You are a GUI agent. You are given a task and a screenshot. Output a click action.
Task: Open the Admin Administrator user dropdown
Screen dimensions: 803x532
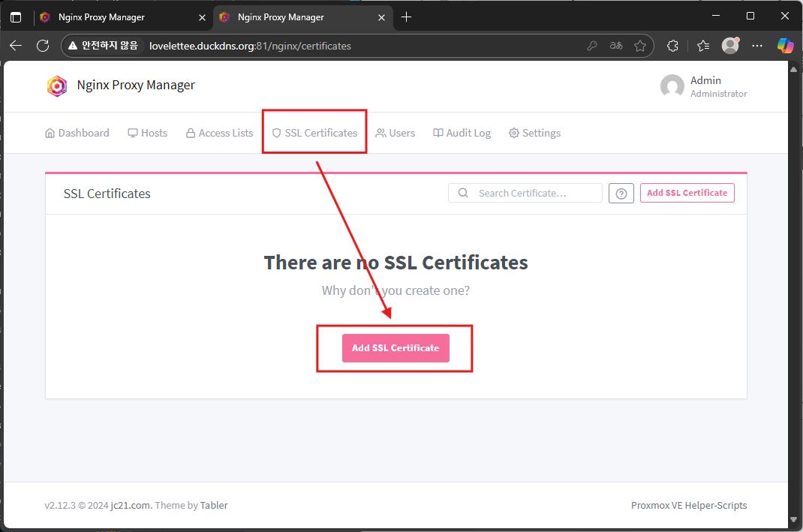pos(704,86)
